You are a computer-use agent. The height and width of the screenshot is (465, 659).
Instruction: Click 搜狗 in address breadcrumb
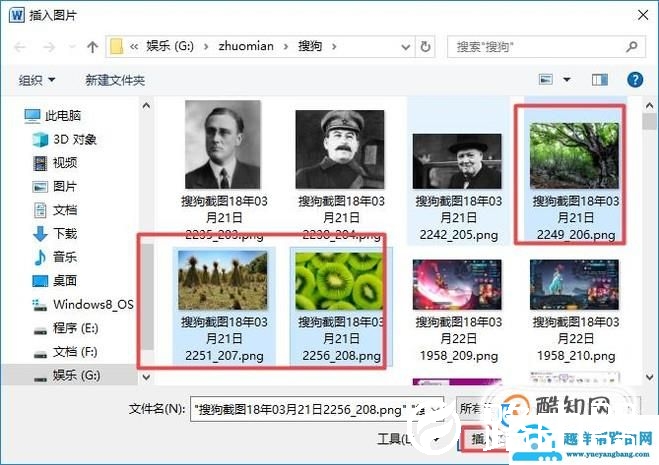coord(310,46)
